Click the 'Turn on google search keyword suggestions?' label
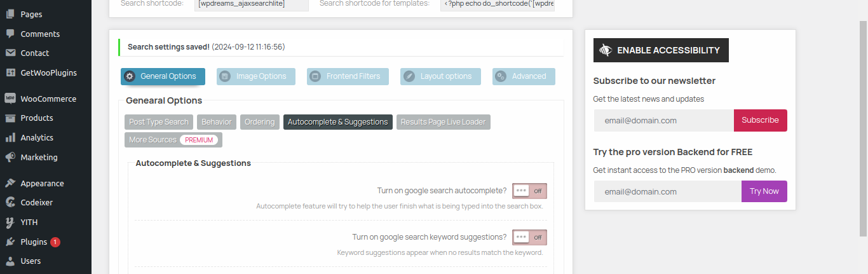Screen dimensions: 868x274 coord(430,237)
